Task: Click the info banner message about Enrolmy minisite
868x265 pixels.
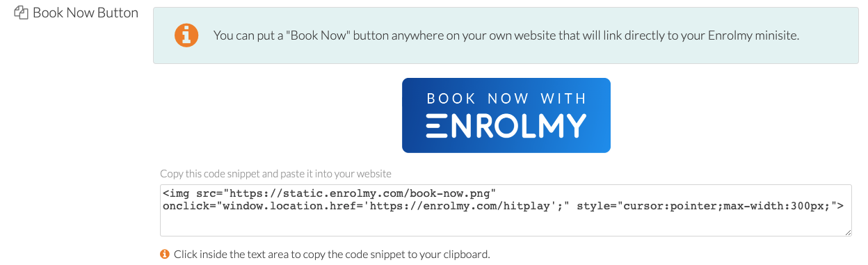Action: pos(506,35)
